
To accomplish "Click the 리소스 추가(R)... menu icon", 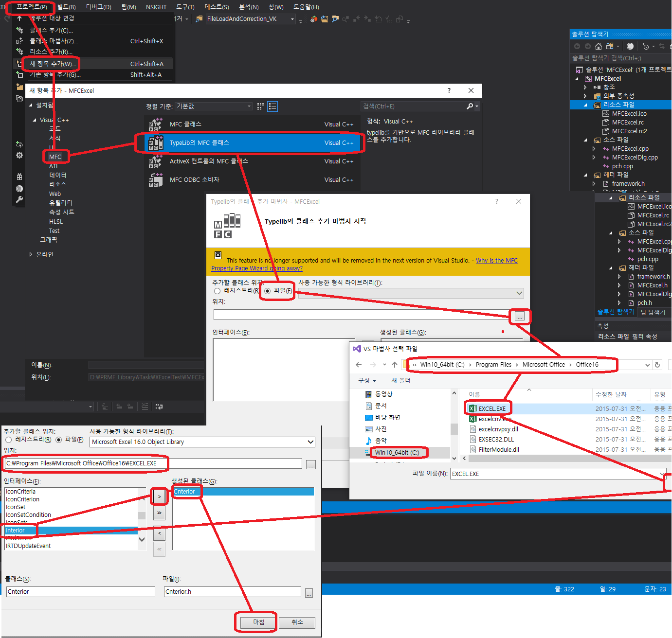I will [19, 52].
